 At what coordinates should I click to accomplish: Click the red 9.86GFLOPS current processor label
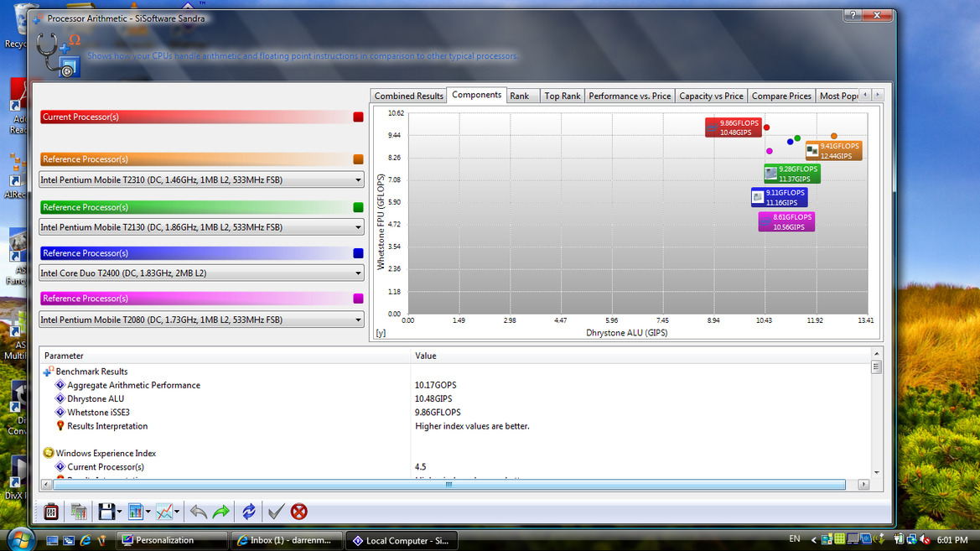734,127
